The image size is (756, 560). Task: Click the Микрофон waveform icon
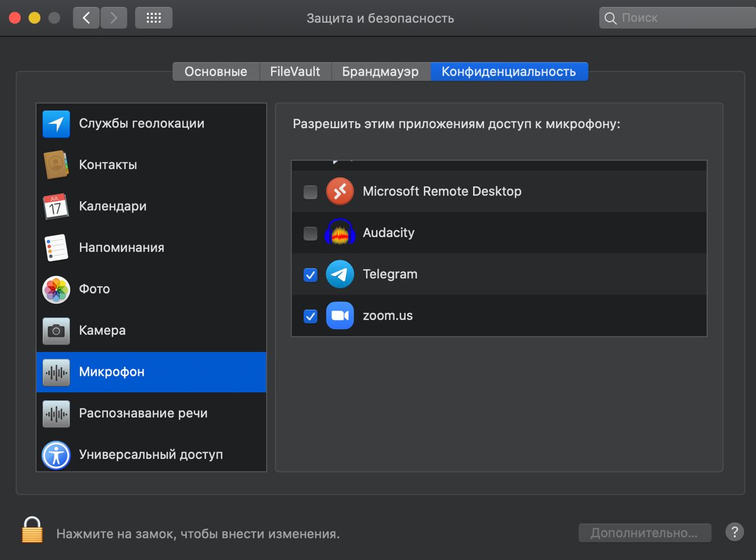pos(56,372)
